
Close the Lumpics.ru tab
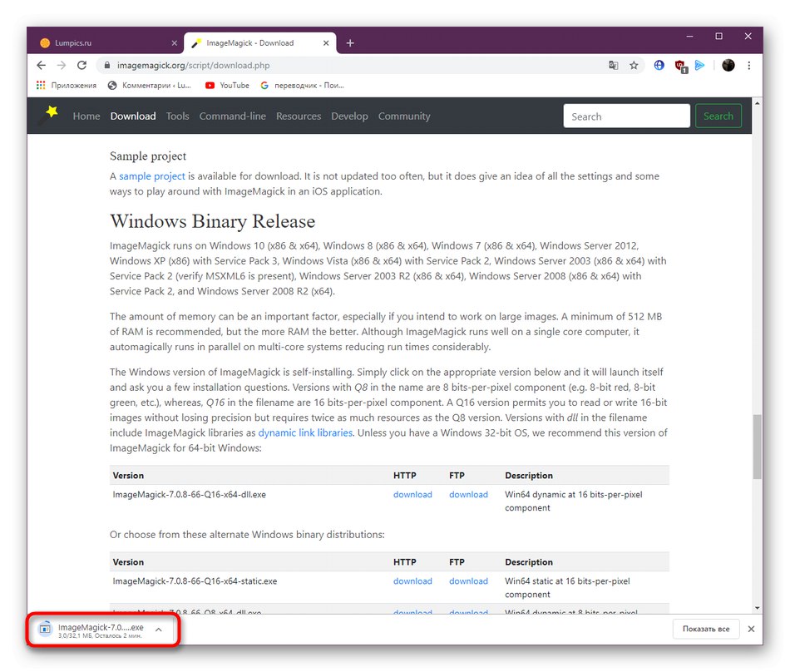tap(175, 42)
